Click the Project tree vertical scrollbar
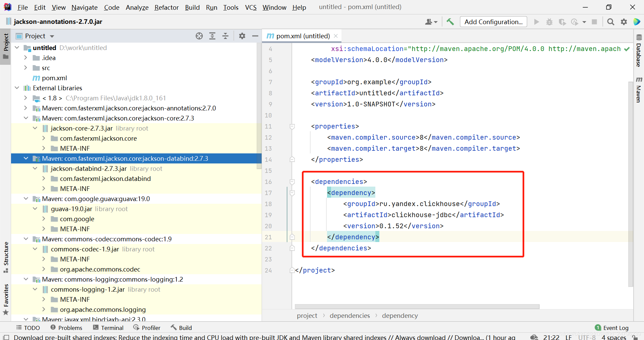Viewport: 644px width, 340px height. 259,106
